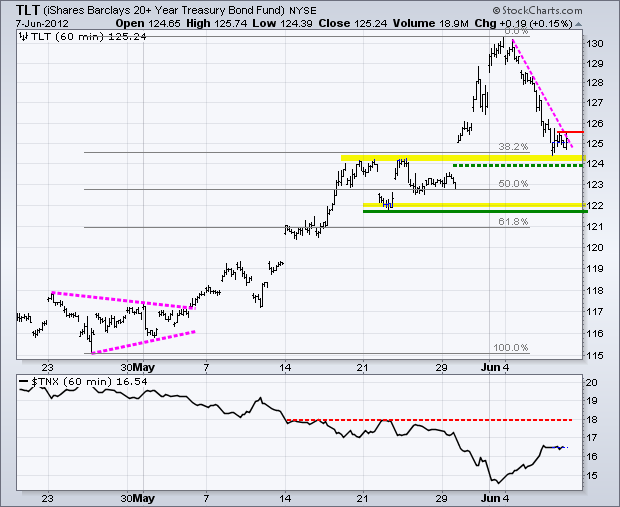
Task: Select the 7-Jun-2012 date text
Action: pos(42,24)
